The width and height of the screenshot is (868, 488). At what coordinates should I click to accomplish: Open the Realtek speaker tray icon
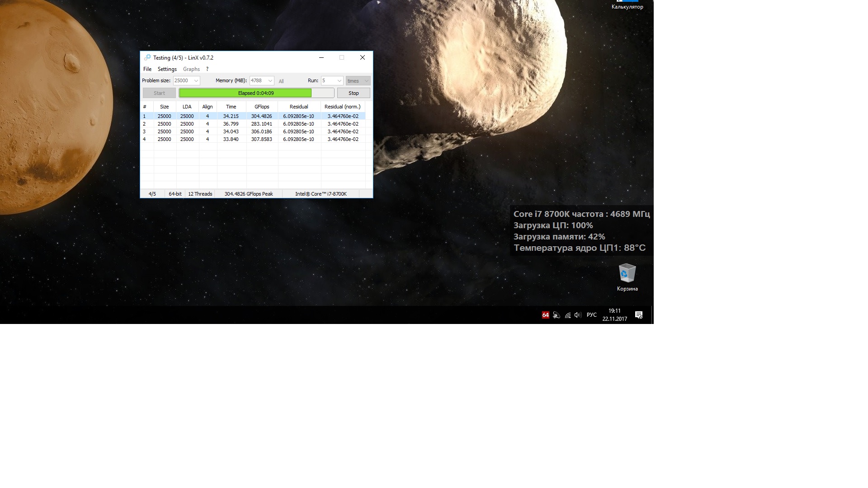coord(557,315)
